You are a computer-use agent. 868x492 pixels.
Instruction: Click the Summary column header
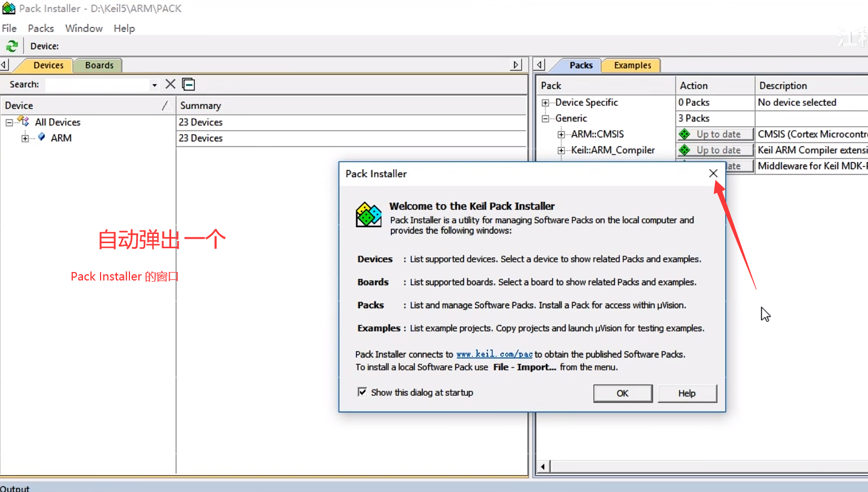point(351,105)
